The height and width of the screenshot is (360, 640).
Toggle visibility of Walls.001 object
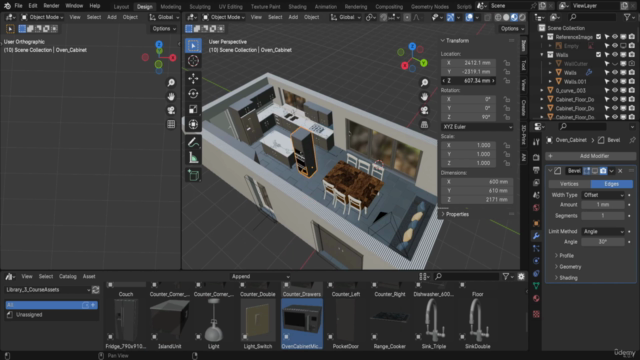[615, 82]
